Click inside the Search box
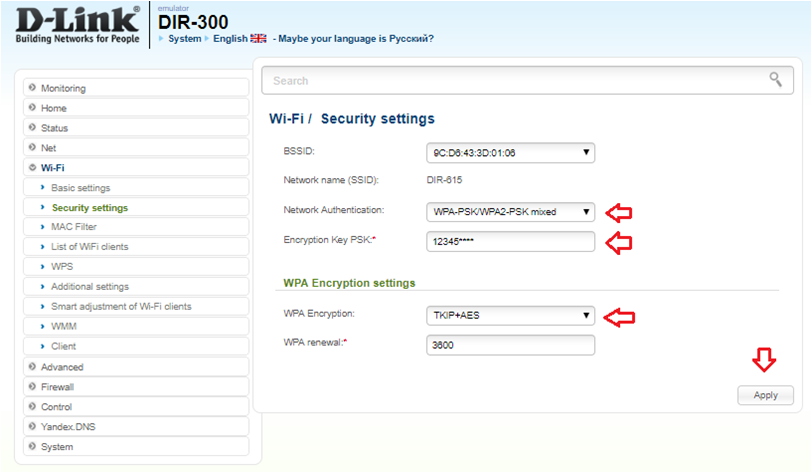This screenshot has width=812, height=473. tap(510, 80)
